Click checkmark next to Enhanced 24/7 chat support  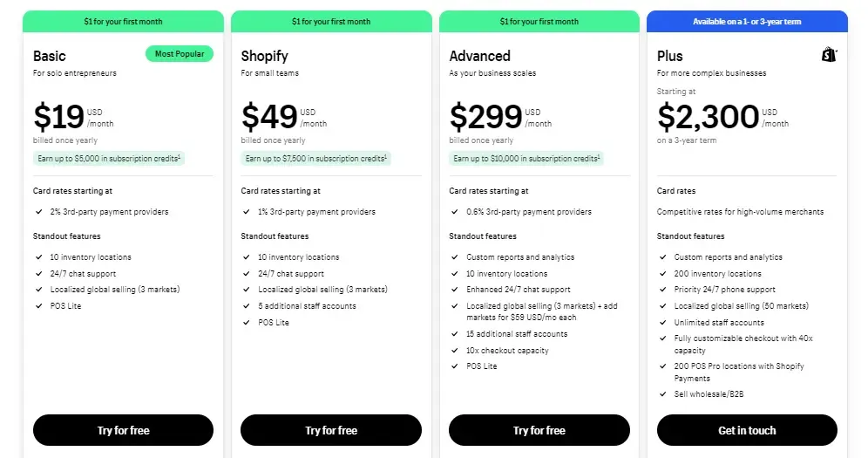[455, 290]
